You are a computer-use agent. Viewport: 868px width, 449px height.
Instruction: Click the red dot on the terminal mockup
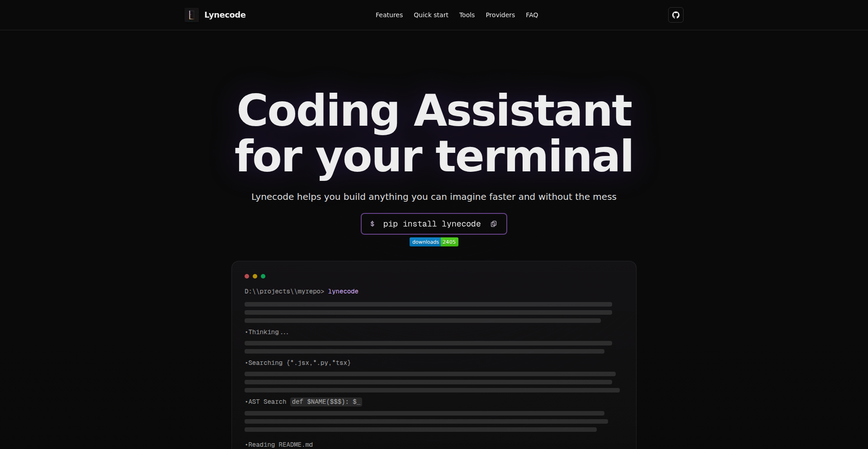tap(247, 276)
